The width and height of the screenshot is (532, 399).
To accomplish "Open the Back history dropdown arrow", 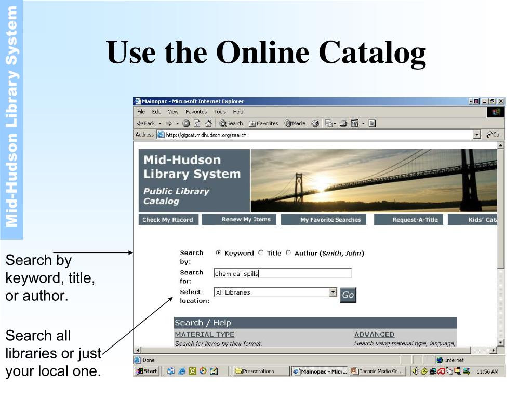I will (x=160, y=124).
